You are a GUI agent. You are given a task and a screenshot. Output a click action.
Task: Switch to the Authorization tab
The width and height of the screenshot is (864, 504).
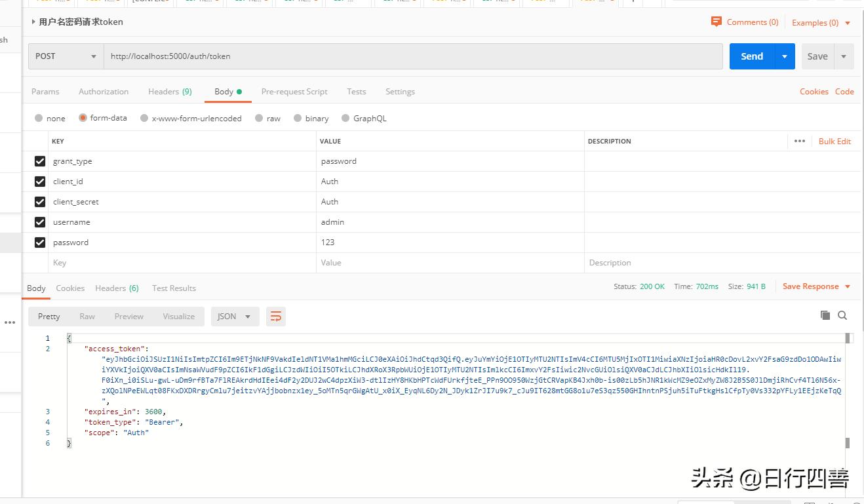click(103, 92)
